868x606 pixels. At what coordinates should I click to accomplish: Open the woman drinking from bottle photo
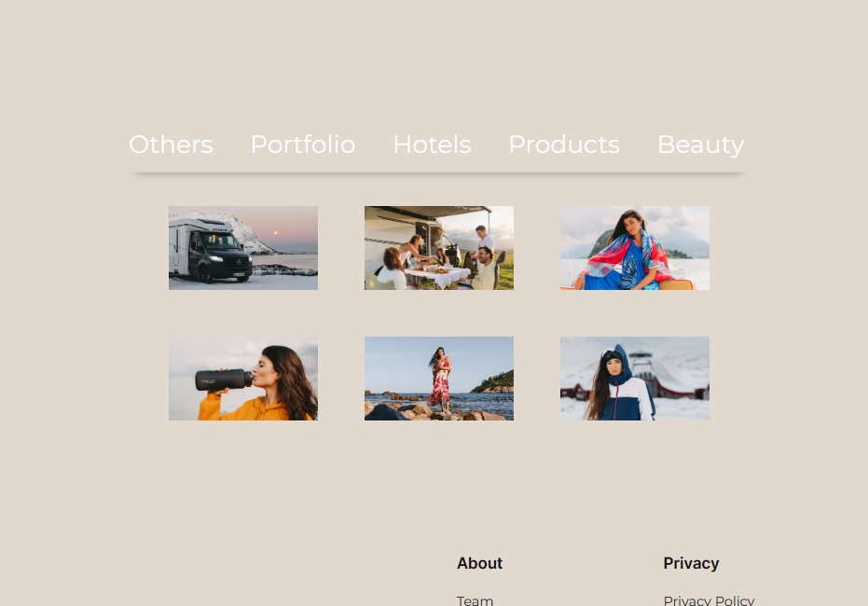coord(243,379)
